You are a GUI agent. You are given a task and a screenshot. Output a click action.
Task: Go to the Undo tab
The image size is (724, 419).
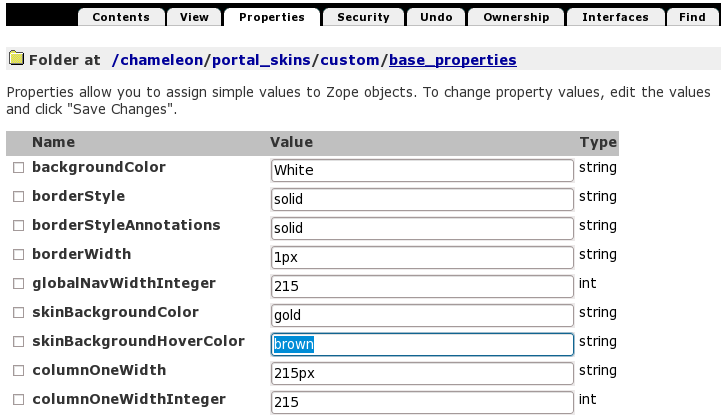point(436,17)
